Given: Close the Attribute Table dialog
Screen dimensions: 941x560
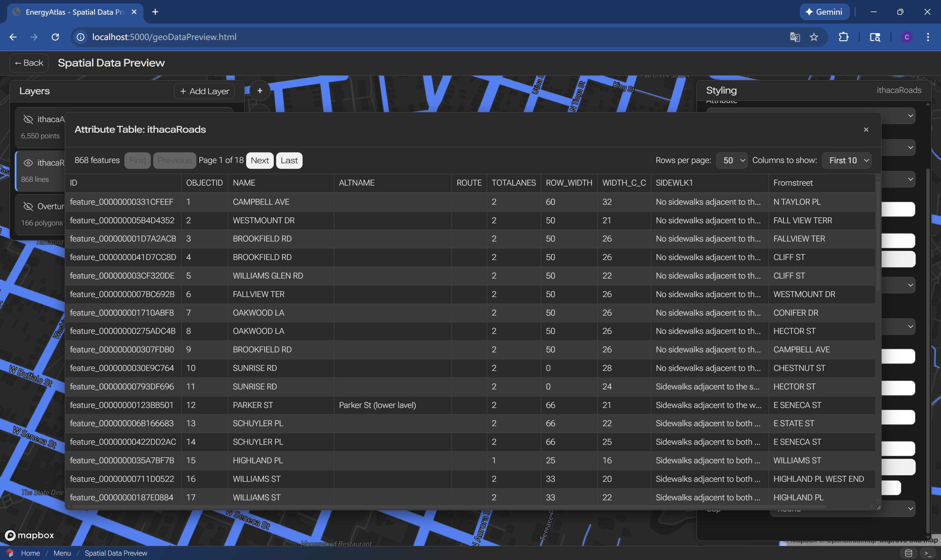Looking at the screenshot, I should pyautogui.click(x=866, y=129).
